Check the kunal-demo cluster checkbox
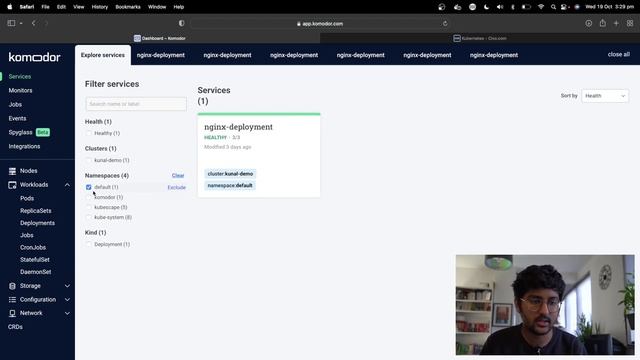 tap(89, 160)
